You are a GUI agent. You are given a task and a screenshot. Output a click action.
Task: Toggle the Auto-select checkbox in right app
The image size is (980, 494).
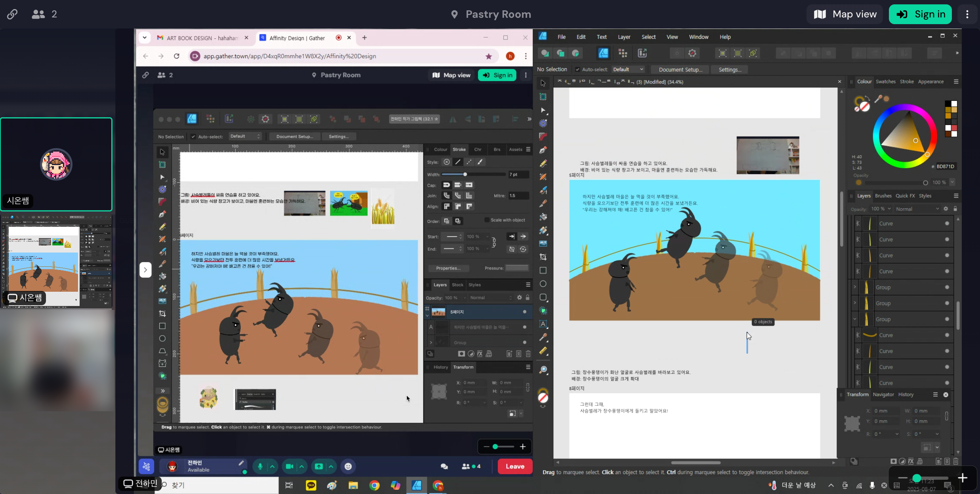click(577, 70)
